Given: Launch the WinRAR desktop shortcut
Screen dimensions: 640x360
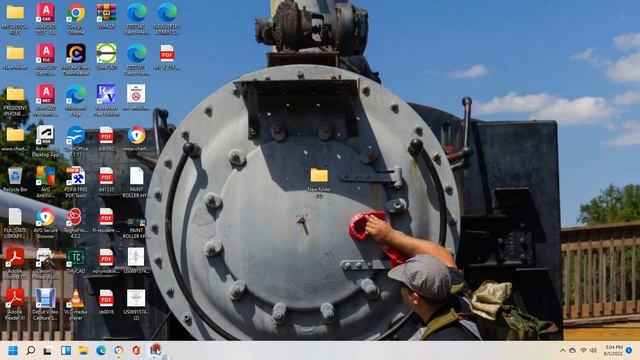Looking at the screenshot, I should click(x=106, y=16).
